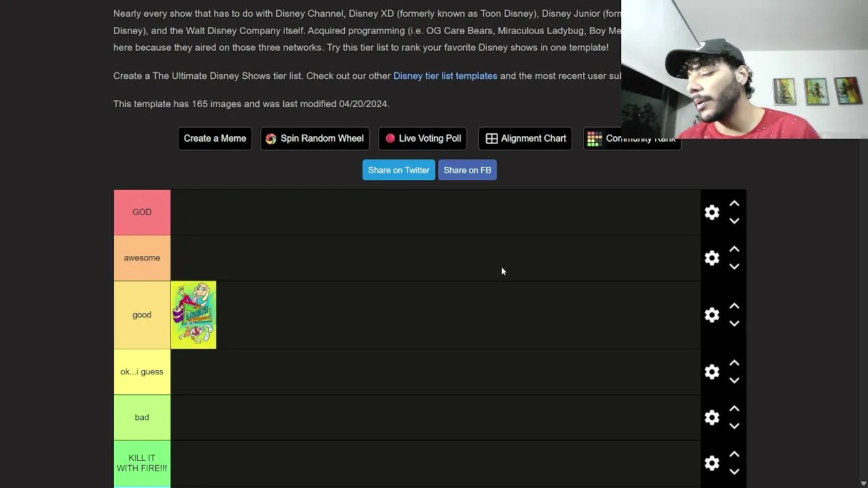The image size is (868, 488).
Task: Follow the Disney tier list templates link
Action: (x=445, y=76)
